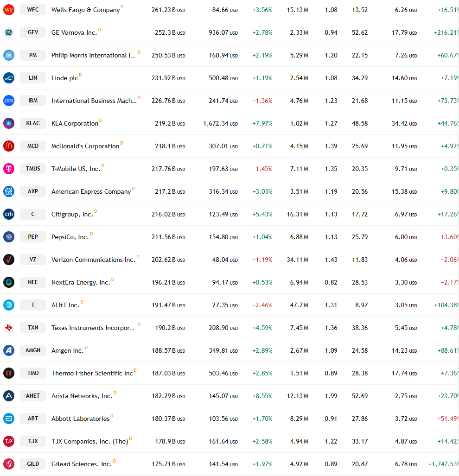Click the Texas Instruments logo icon
459x476 pixels.
[x=9, y=328]
